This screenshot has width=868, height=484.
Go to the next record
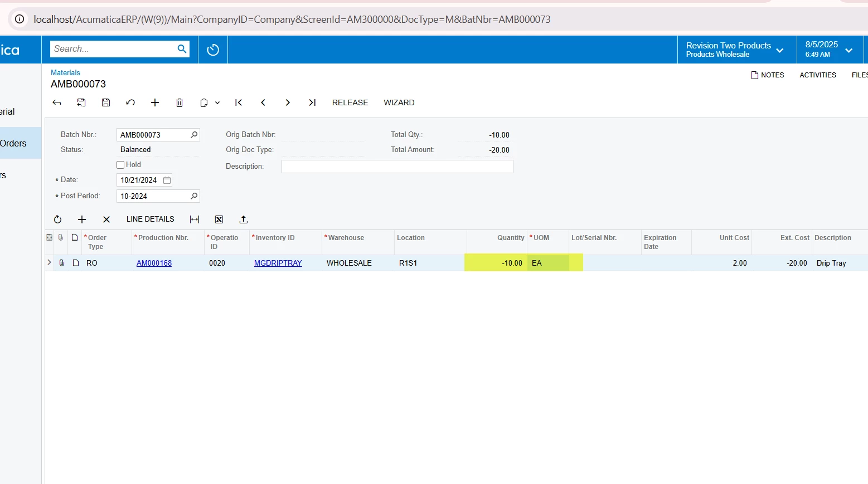pos(288,102)
